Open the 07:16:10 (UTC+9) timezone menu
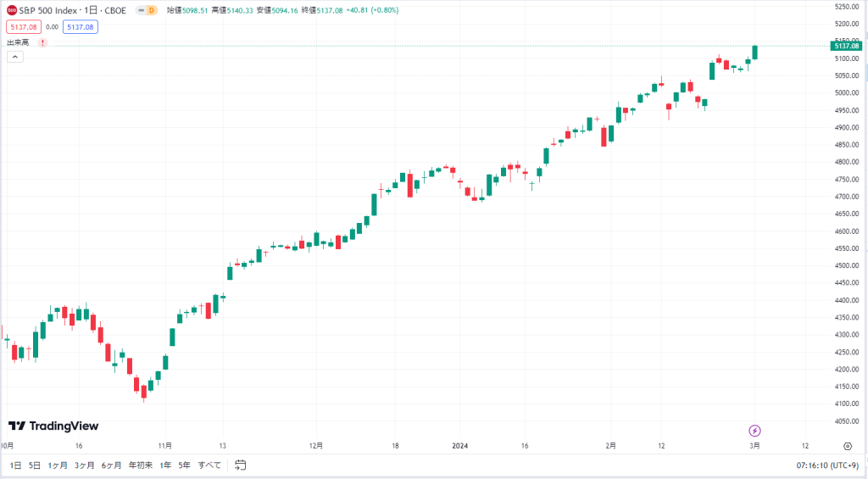 coord(827,465)
